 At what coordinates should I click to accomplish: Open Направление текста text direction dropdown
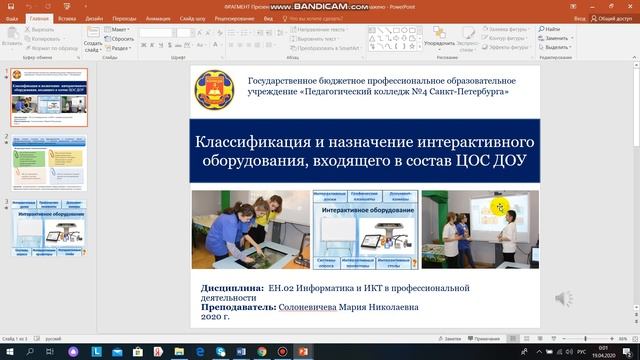click(319, 29)
